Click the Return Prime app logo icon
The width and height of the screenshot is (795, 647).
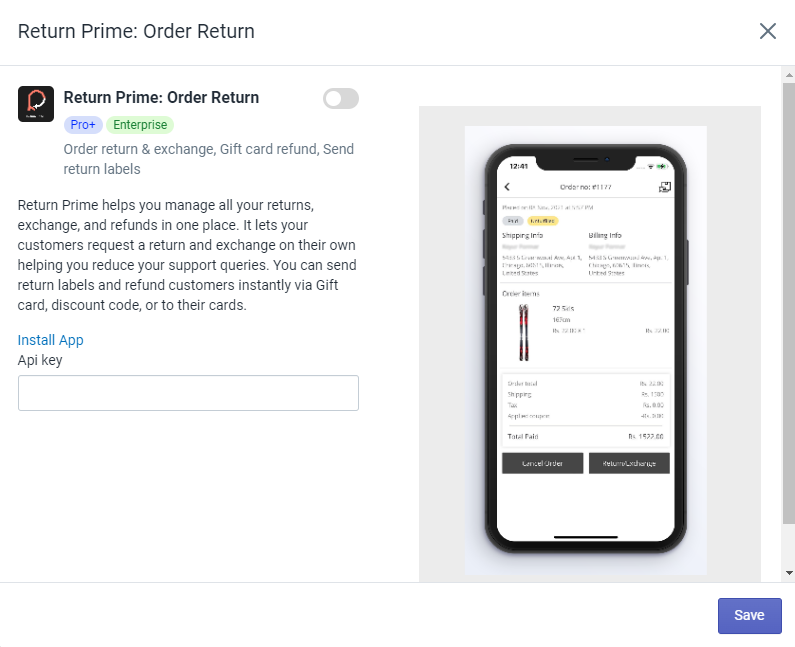click(36, 104)
